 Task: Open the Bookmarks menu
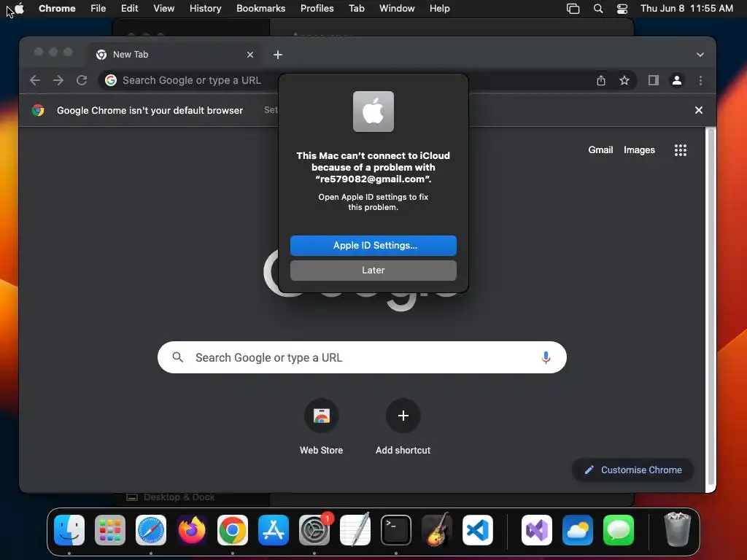[260, 8]
